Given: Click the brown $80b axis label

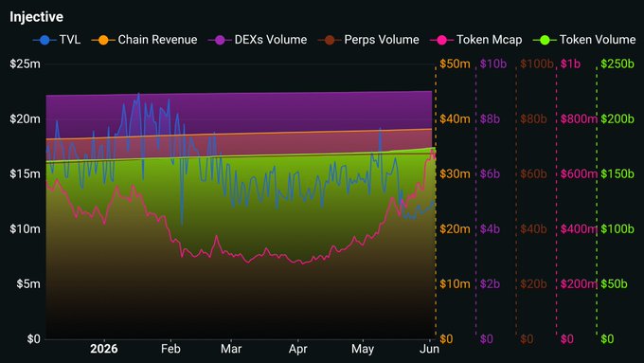Looking at the screenshot, I should tap(533, 118).
